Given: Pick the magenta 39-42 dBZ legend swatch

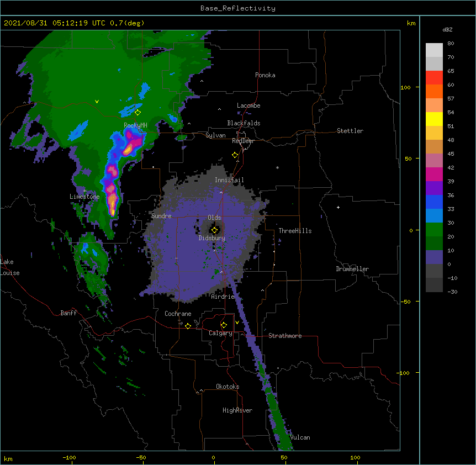Looking at the screenshot, I should [x=434, y=174].
